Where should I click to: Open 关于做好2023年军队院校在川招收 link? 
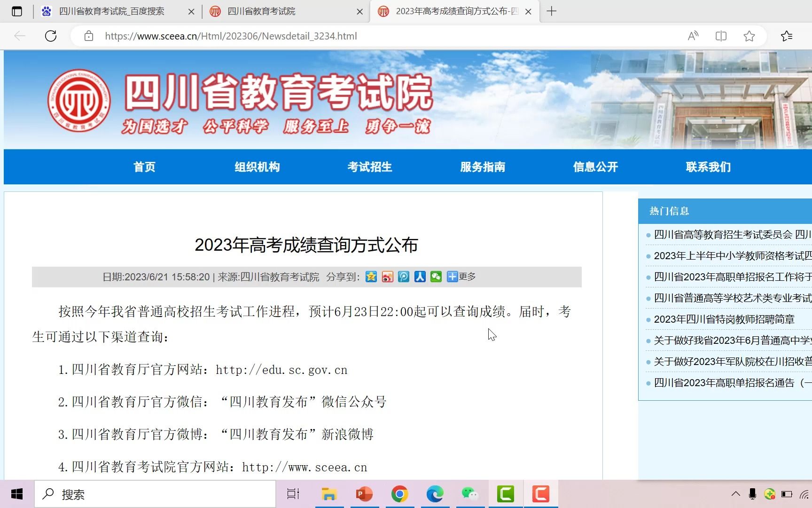[733, 361]
